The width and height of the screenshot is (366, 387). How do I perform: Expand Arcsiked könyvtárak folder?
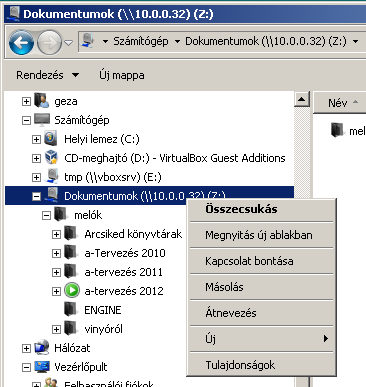[x=56, y=235]
